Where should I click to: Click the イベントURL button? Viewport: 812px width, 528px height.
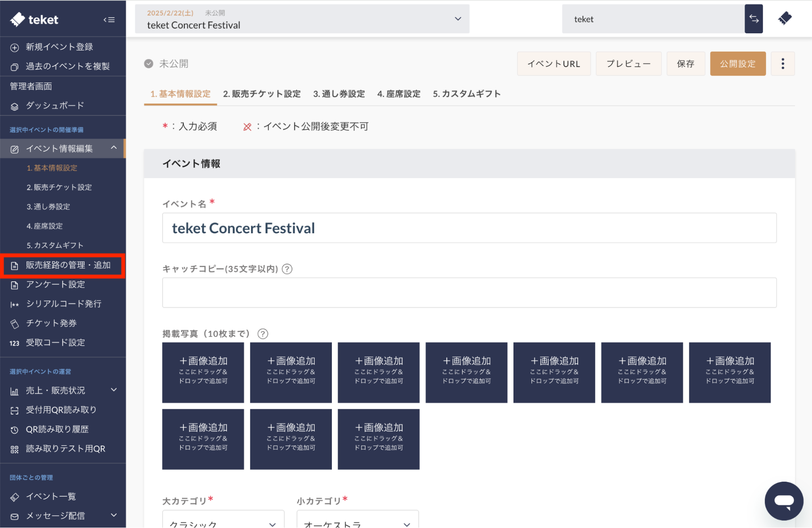pos(554,63)
